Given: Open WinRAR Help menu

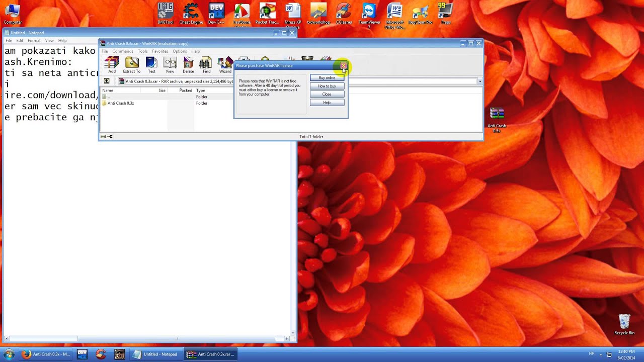Looking at the screenshot, I should pos(196,51).
